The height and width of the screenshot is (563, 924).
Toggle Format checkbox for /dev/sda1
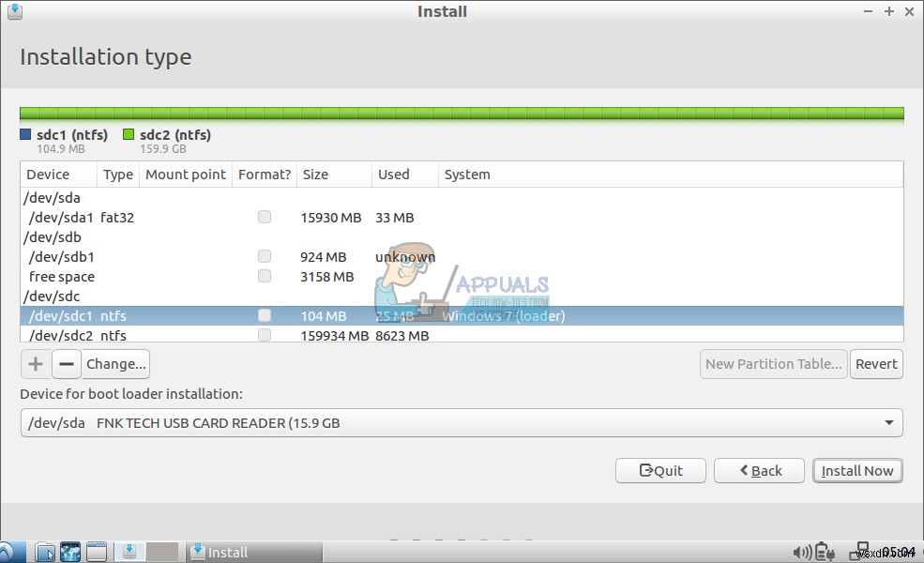click(265, 217)
